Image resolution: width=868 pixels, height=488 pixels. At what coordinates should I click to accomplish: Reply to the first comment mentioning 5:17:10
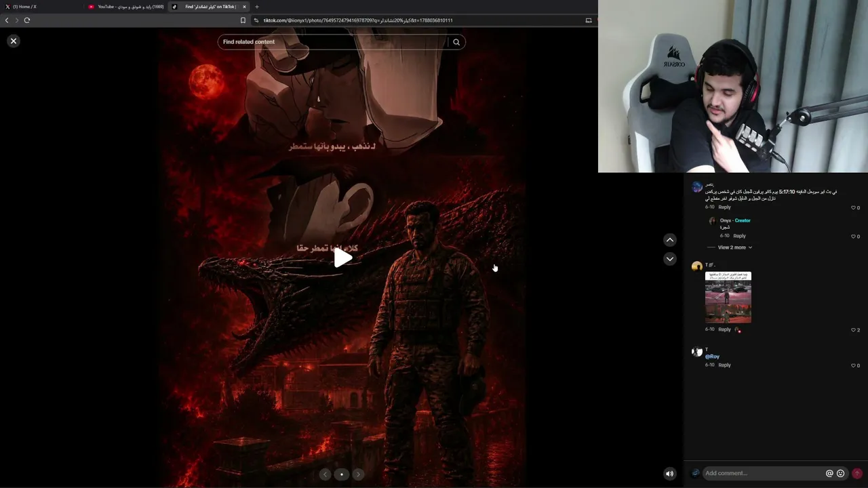click(724, 207)
